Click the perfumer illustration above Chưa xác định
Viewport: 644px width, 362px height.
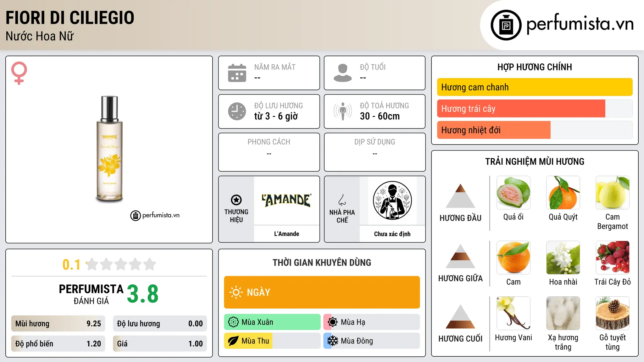(392, 200)
